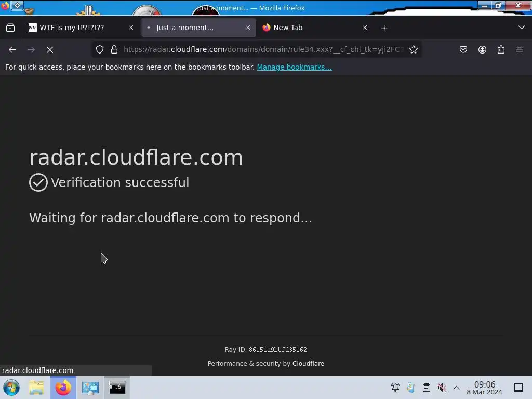Toggle the muted volume tray icon
The image size is (532, 399).
[x=442, y=388]
